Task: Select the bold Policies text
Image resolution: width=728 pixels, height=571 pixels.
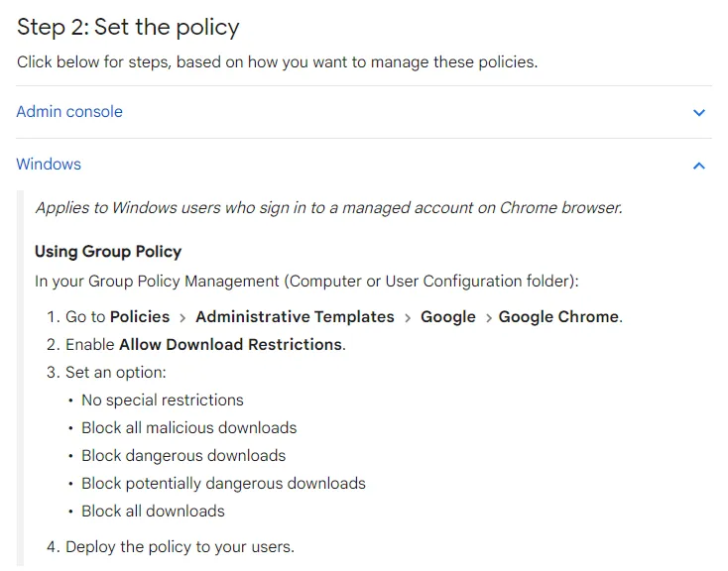Action: [x=140, y=316]
